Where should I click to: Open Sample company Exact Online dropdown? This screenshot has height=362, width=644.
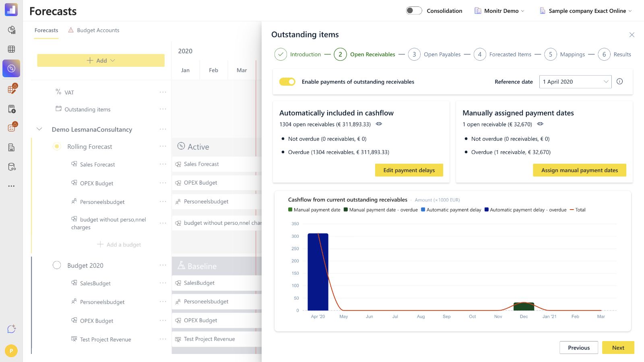[586, 11]
